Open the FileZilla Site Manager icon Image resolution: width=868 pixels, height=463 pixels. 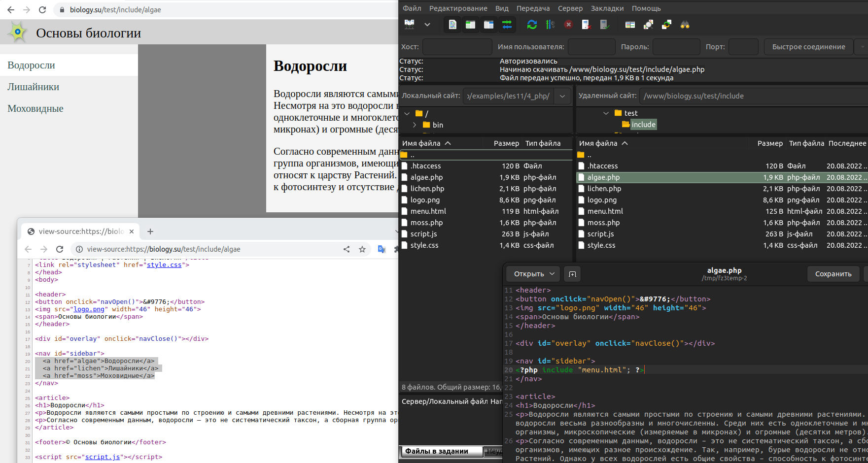coord(410,24)
